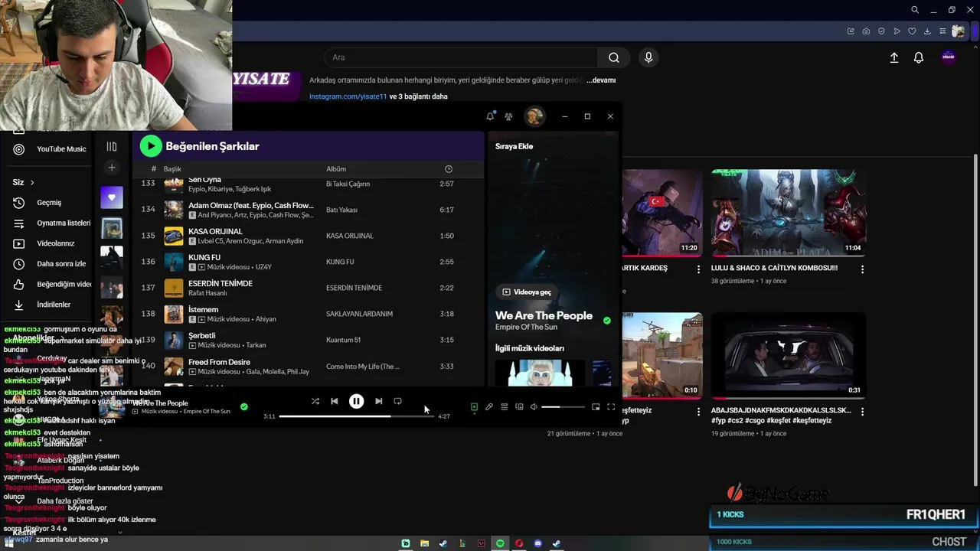Toggle liked checkmark beside player bar title
This screenshot has height=551, width=980.
(x=243, y=407)
